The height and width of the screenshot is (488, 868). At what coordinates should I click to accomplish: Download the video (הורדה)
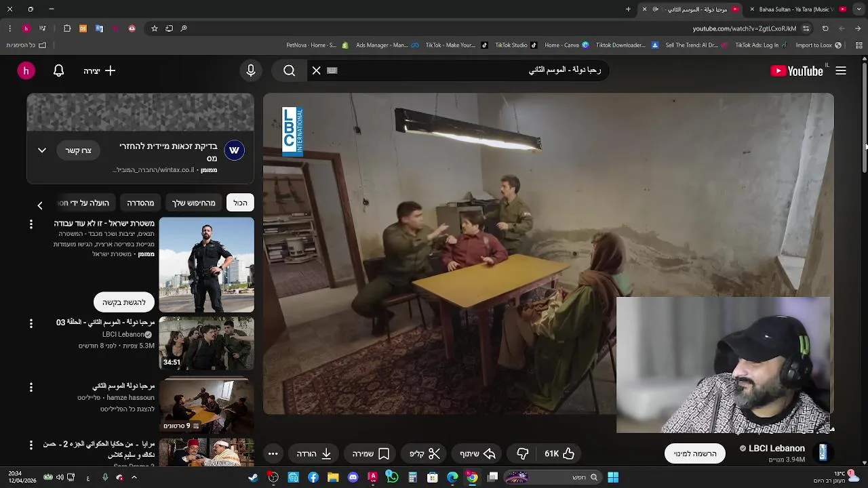point(314,453)
